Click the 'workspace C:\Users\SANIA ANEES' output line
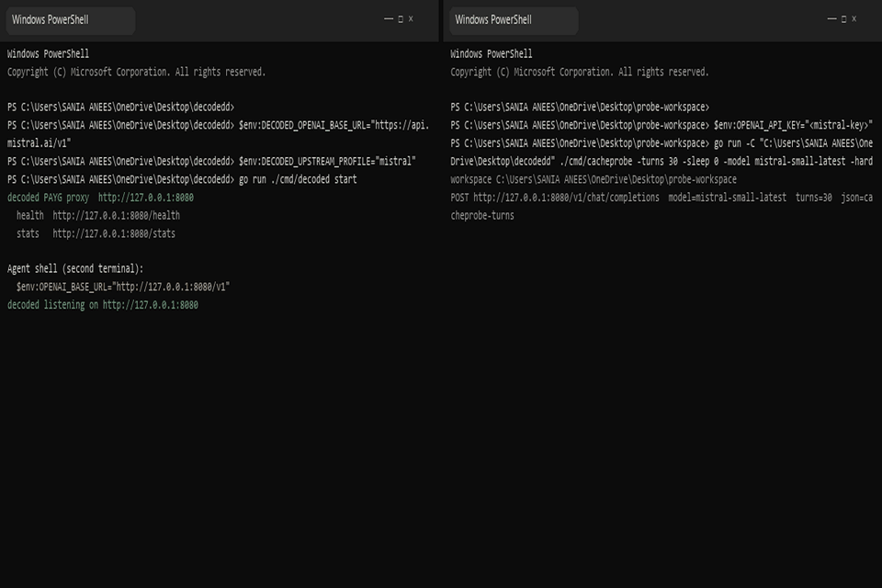The width and height of the screenshot is (882, 588). pos(594,179)
